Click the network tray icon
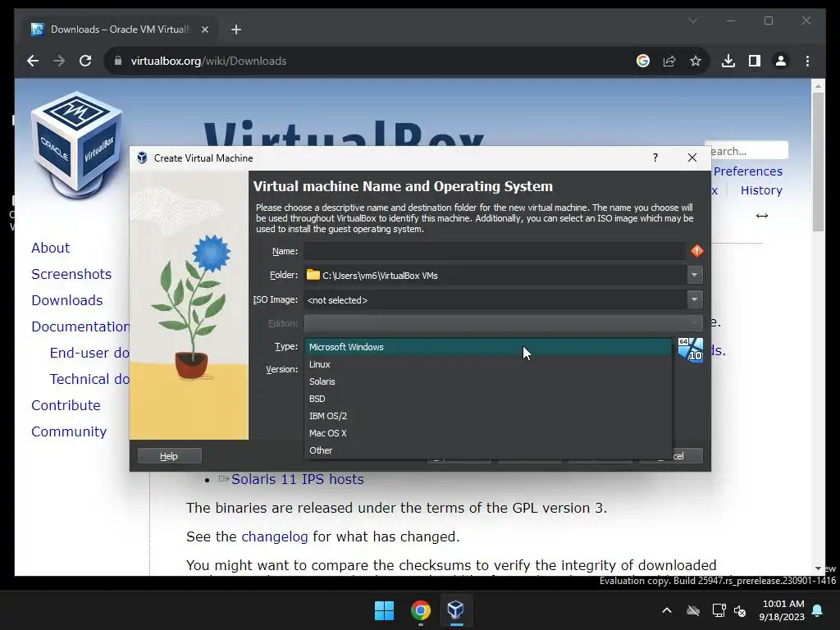 coord(719,610)
